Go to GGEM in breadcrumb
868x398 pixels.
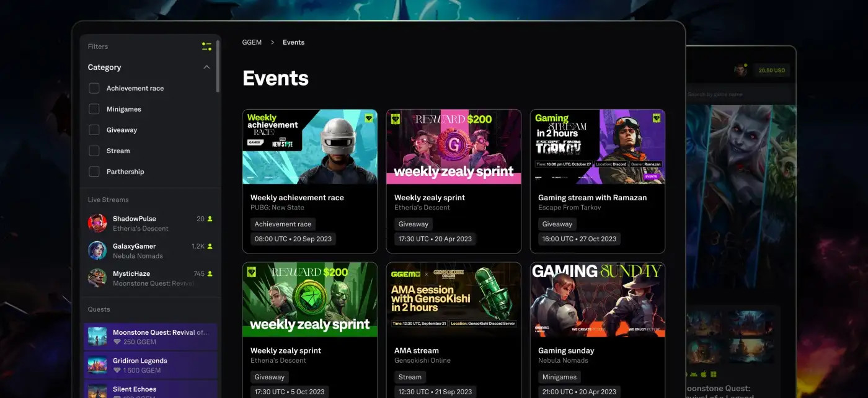tap(252, 42)
